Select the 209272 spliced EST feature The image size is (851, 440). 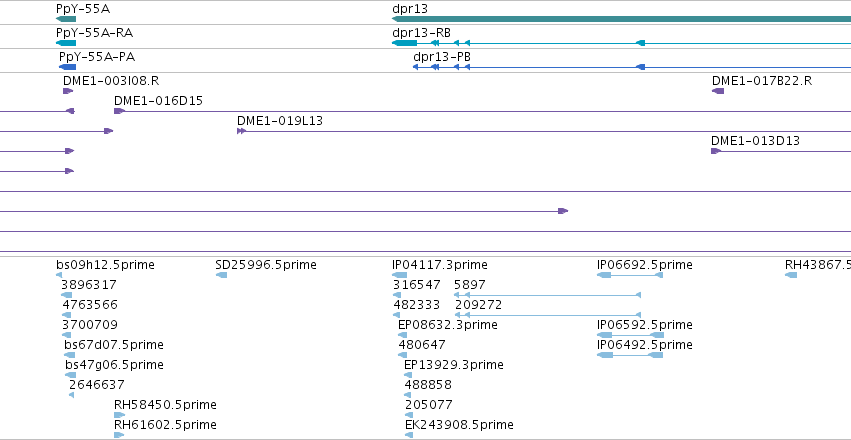pos(548,315)
